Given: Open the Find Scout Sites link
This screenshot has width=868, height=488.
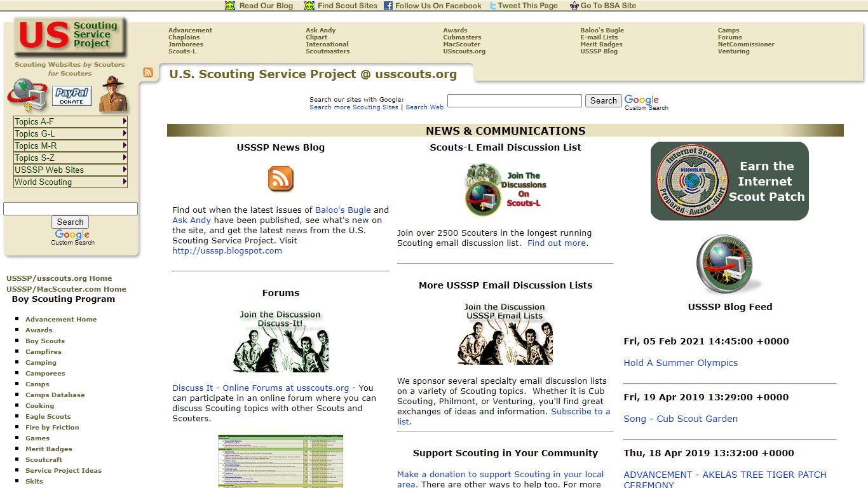Looking at the screenshot, I should coord(347,6).
